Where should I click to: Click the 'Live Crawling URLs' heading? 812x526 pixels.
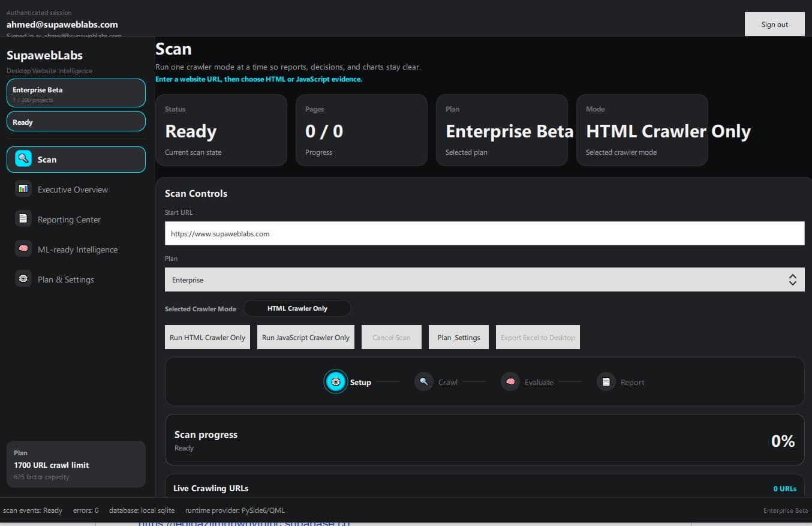210,488
